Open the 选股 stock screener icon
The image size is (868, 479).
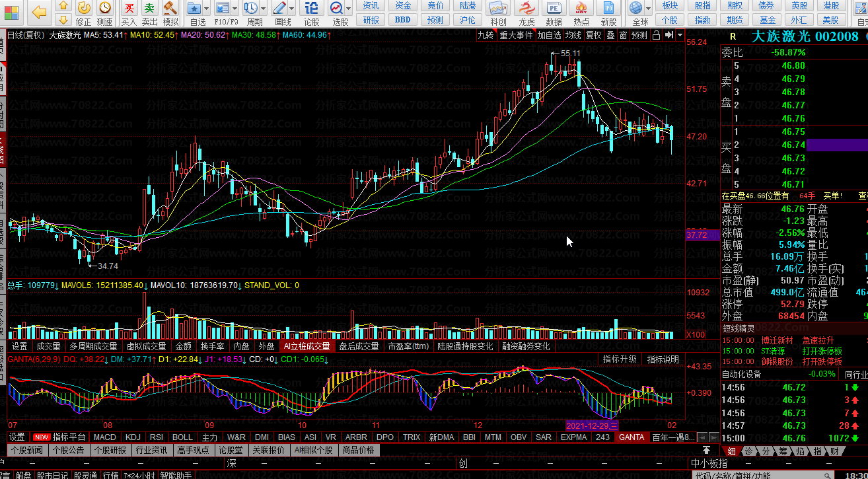tap(336, 9)
